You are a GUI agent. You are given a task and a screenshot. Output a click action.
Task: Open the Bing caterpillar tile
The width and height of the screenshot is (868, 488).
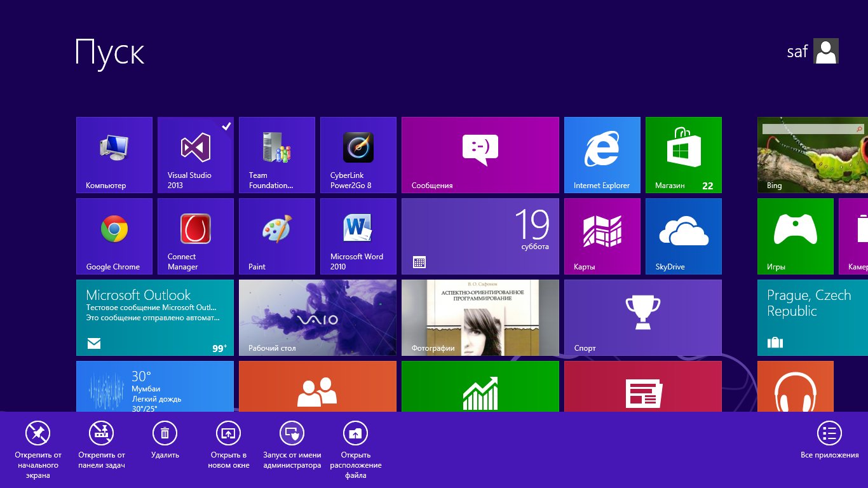click(813, 155)
